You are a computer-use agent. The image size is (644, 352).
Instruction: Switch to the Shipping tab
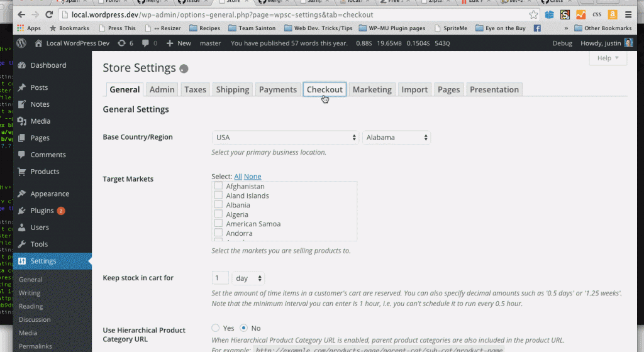tap(233, 89)
